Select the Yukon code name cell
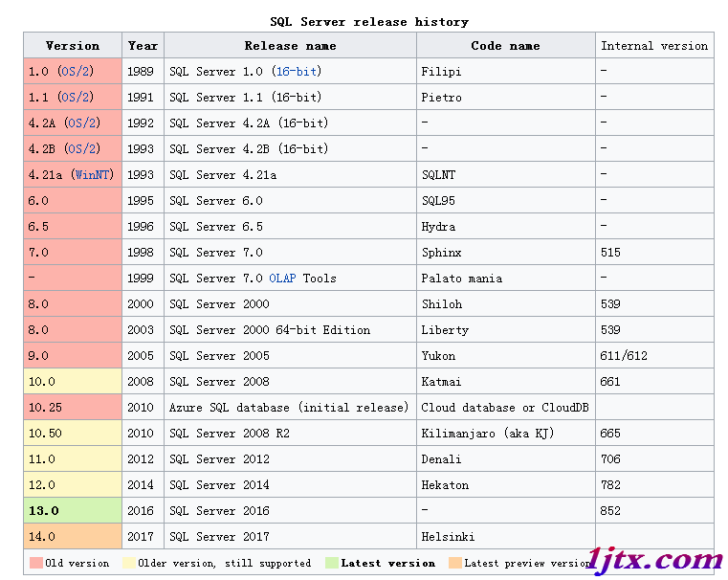Screen dimensions: 728x580 click(506, 356)
